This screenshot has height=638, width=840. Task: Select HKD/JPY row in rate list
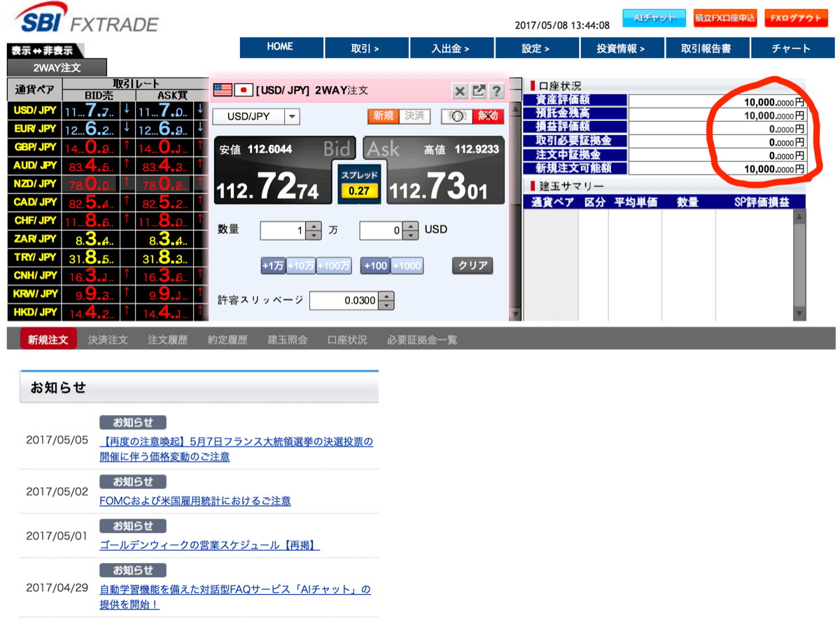click(107, 312)
